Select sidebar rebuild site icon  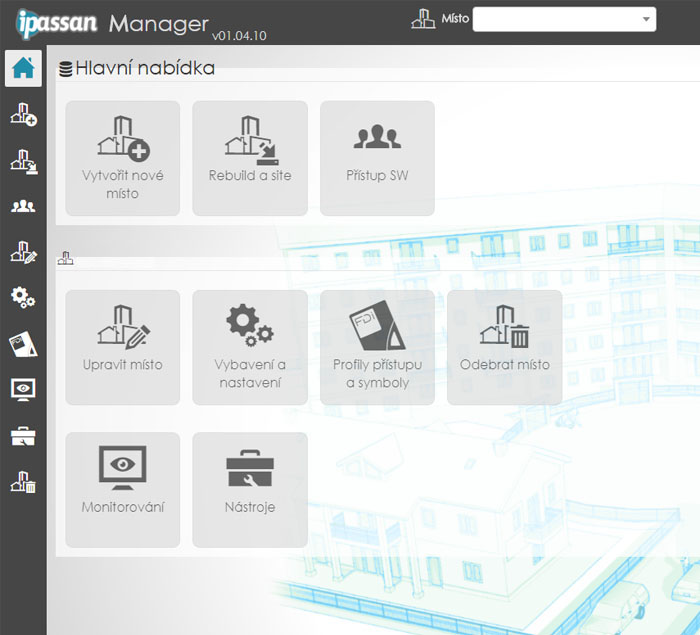[23, 161]
